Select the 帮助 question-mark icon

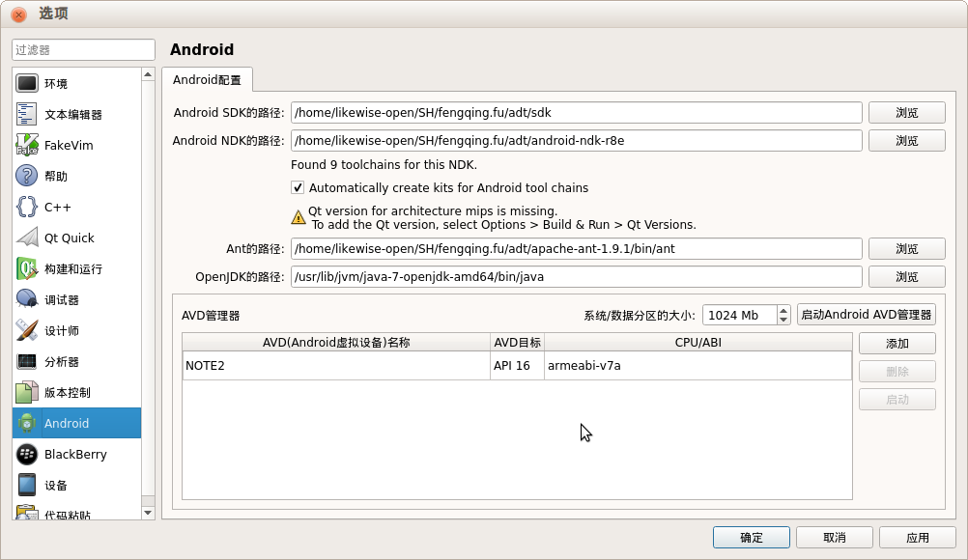(x=26, y=176)
